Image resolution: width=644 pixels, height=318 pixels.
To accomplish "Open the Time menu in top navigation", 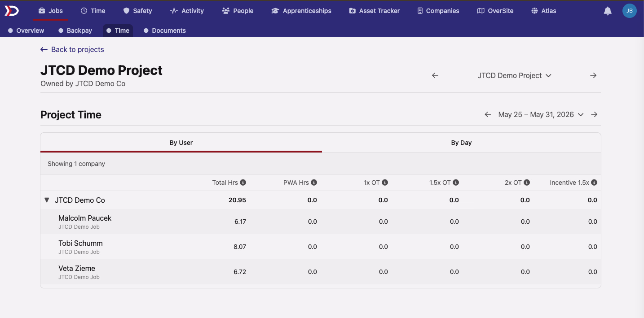I will tap(93, 11).
